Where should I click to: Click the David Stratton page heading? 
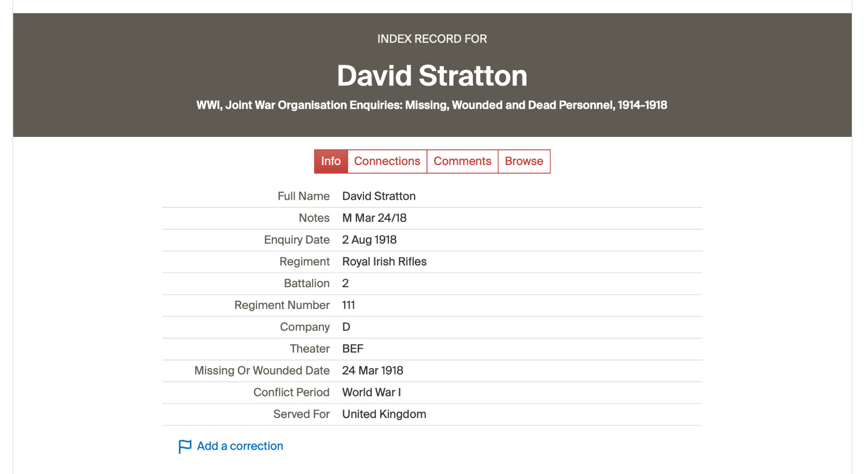[x=432, y=75]
